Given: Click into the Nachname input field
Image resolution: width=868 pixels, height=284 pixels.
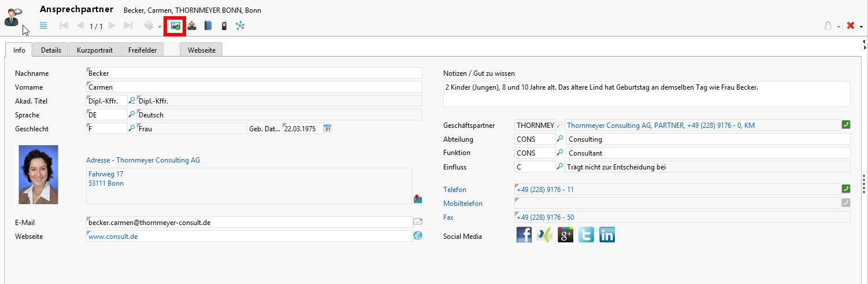Looking at the screenshot, I should click(254, 73).
